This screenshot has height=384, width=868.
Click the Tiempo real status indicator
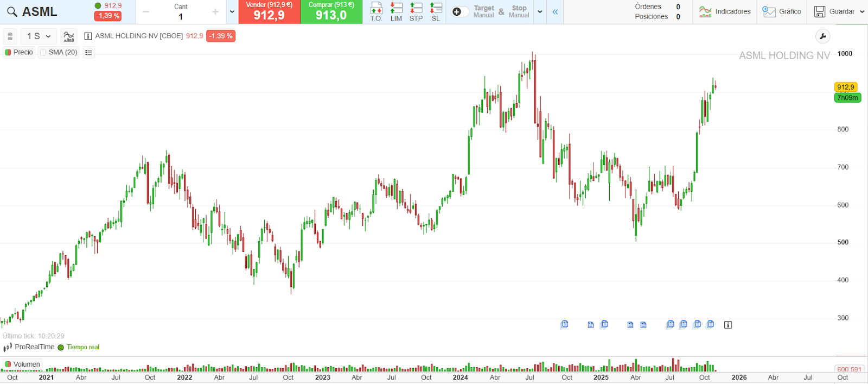coord(79,347)
